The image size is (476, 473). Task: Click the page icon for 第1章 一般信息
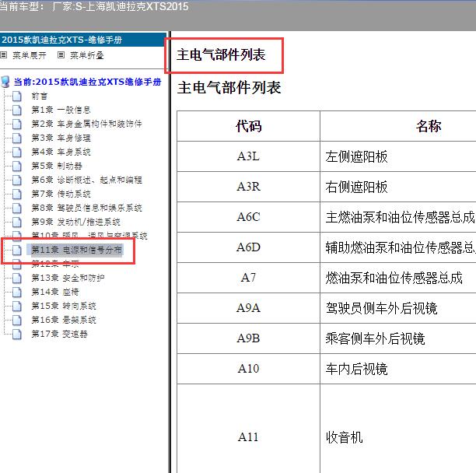point(17,110)
